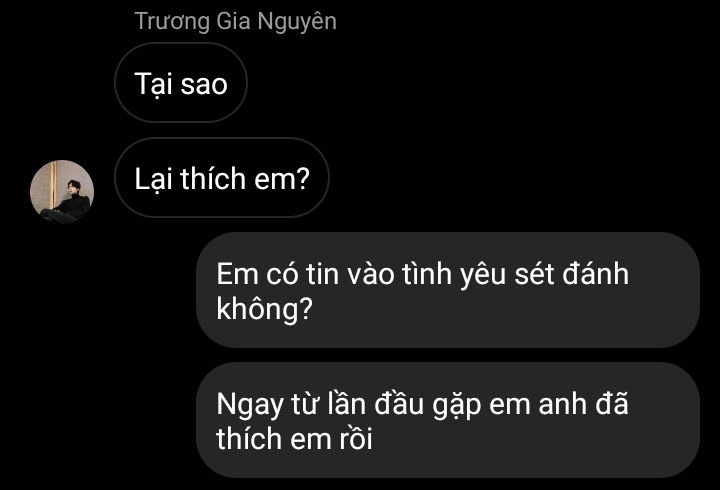Click the sender name Trương Gia Nguyên
Image resolution: width=720 pixels, height=490 pixels.
tap(236, 22)
